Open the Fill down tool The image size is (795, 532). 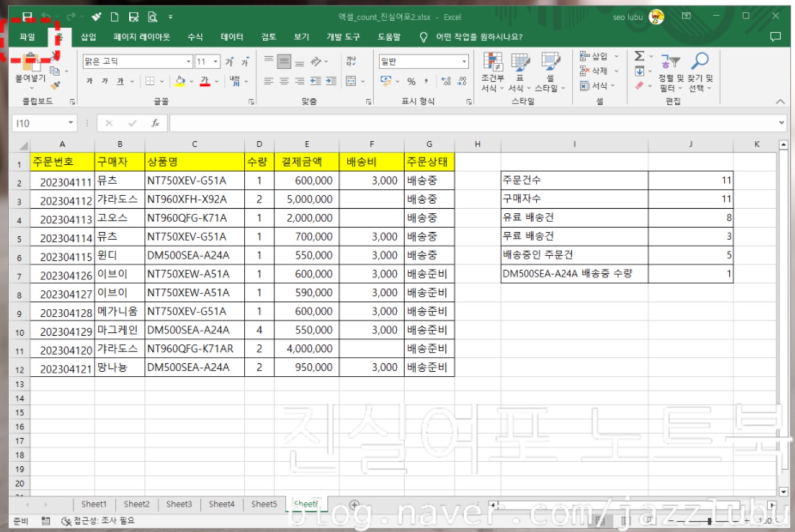pyautogui.click(x=639, y=71)
